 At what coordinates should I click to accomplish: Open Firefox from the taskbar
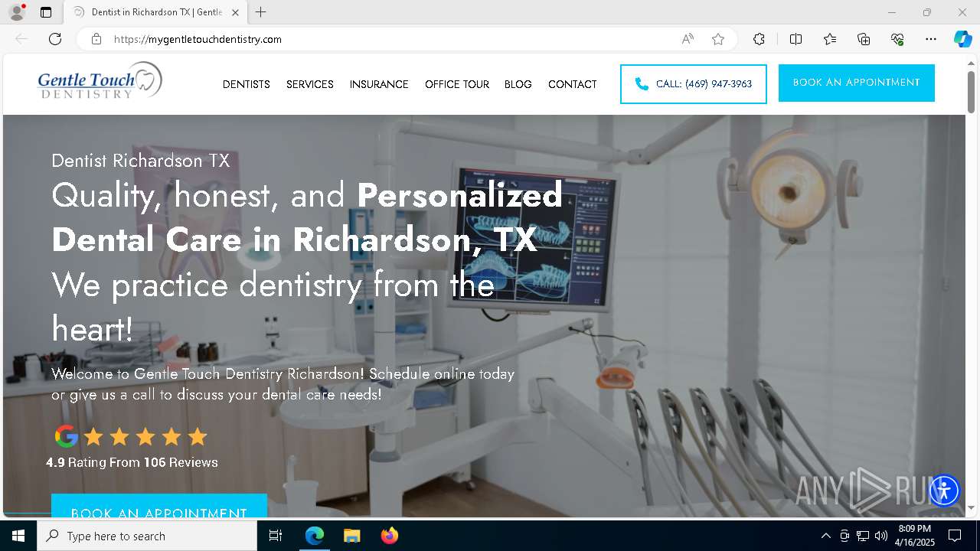click(x=389, y=536)
